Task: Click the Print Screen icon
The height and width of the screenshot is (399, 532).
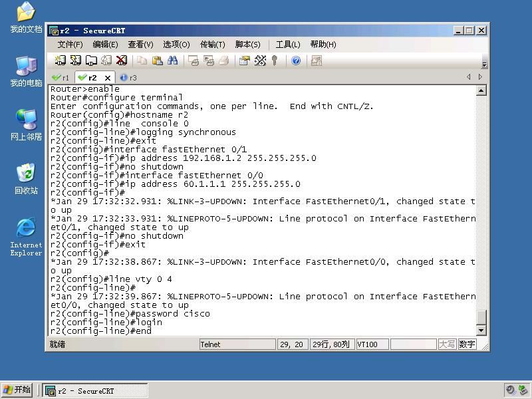Action: click(x=194, y=61)
